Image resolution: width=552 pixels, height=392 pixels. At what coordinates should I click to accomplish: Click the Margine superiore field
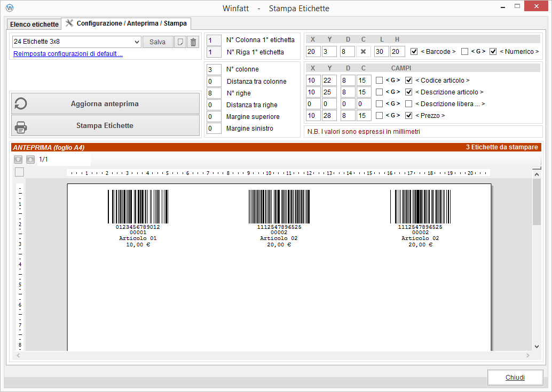coord(214,117)
